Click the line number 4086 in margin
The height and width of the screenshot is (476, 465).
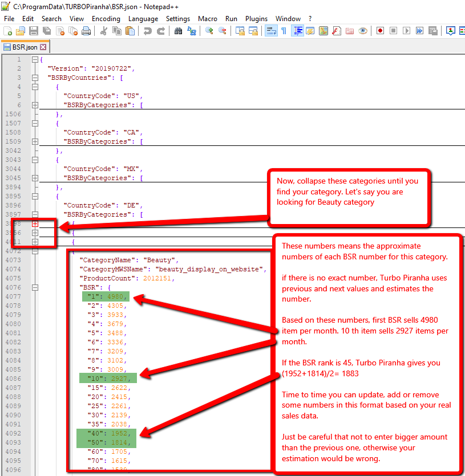[13, 379]
